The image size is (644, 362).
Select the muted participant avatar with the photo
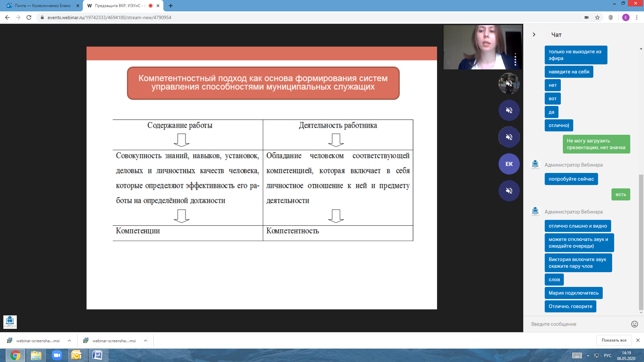click(509, 83)
